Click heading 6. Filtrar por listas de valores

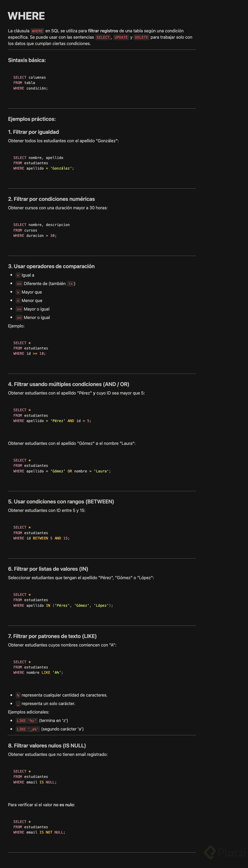(48, 569)
